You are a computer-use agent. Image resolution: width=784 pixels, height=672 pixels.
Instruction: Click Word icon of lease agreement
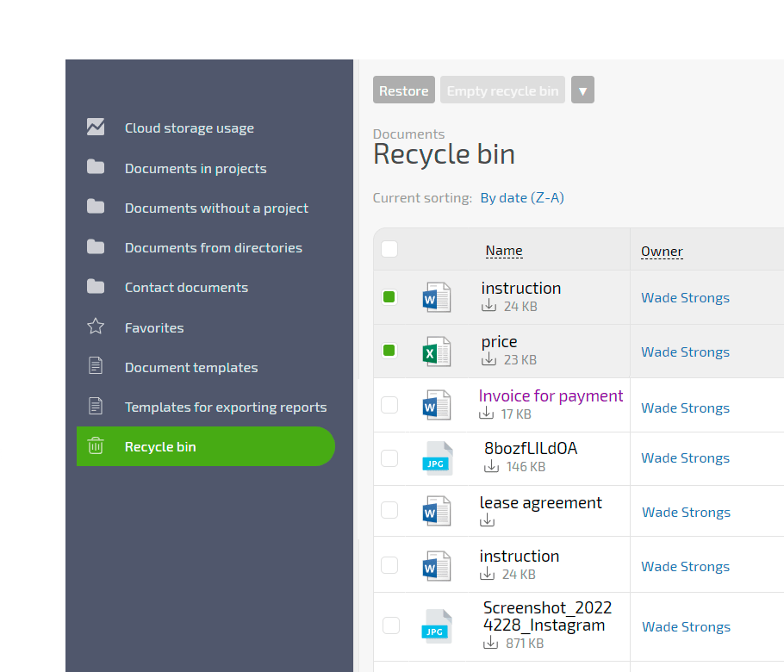coord(437,511)
